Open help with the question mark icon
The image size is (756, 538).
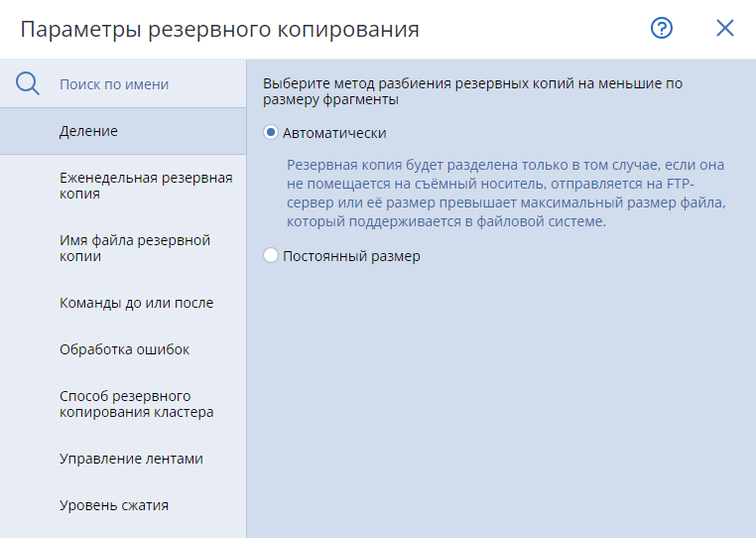[662, 29]
